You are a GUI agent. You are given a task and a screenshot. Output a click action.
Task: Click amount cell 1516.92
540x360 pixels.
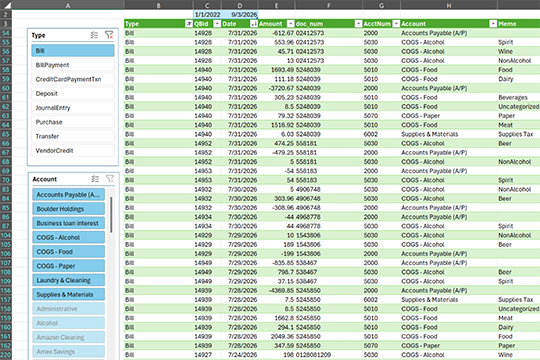(x=277, y=125)
